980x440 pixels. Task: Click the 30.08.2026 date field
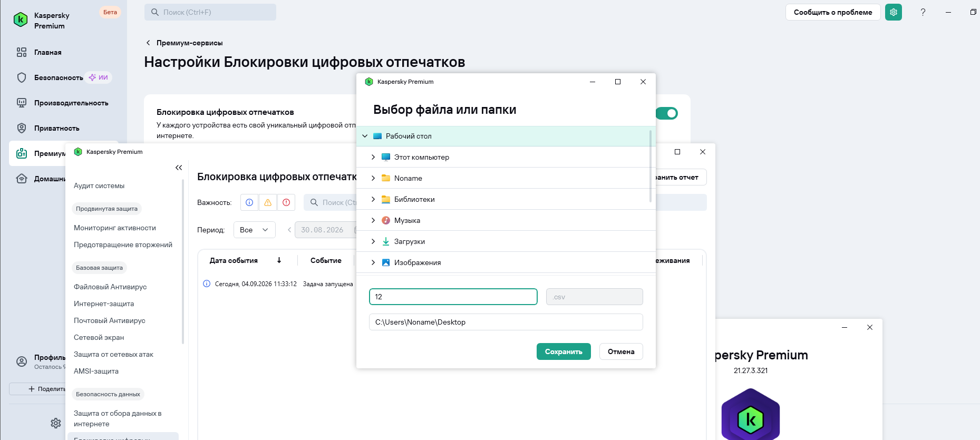pos(326,230)
